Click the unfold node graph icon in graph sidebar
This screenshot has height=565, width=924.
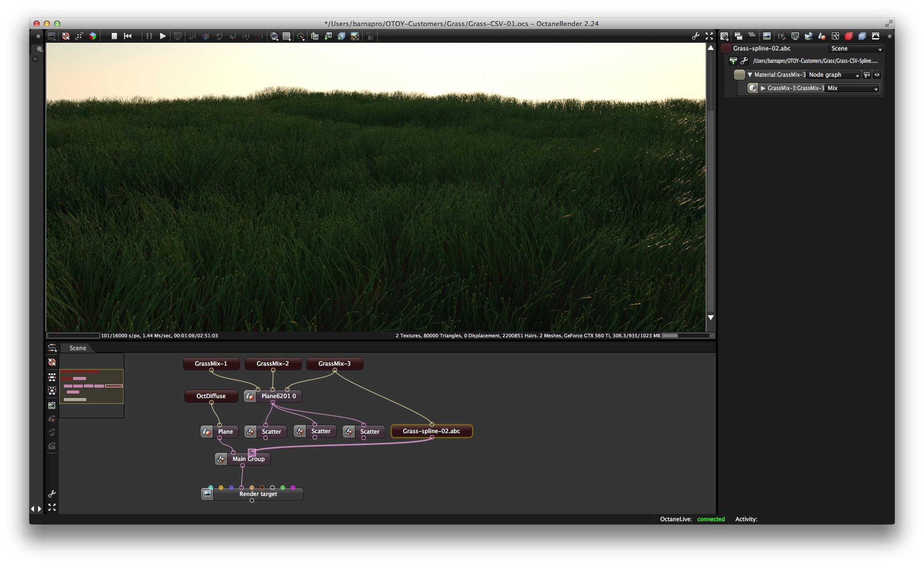(x=52, y=377)
